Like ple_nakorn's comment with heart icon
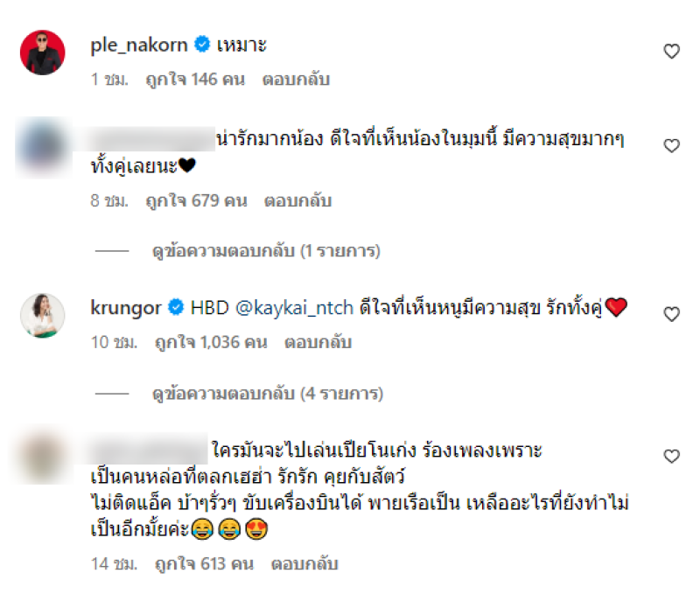The image size is (700, 601). pyautogui.click(x=671, y=52)
